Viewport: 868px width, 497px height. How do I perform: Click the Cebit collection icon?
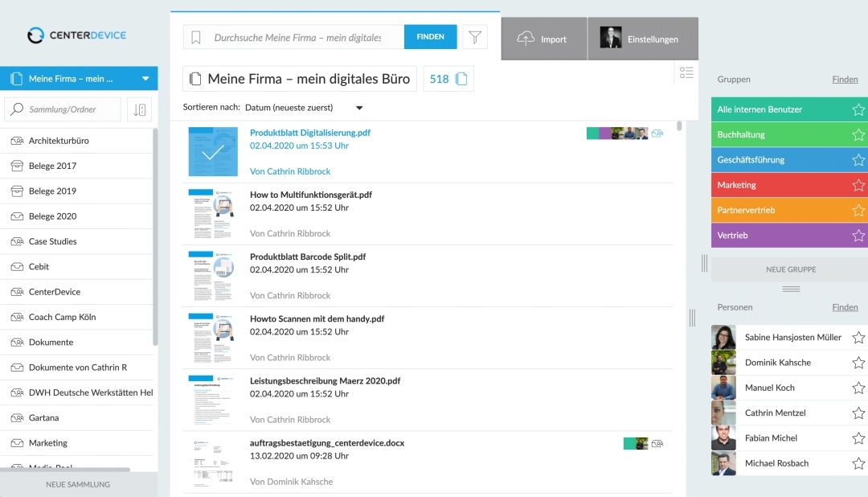(17, 266)
